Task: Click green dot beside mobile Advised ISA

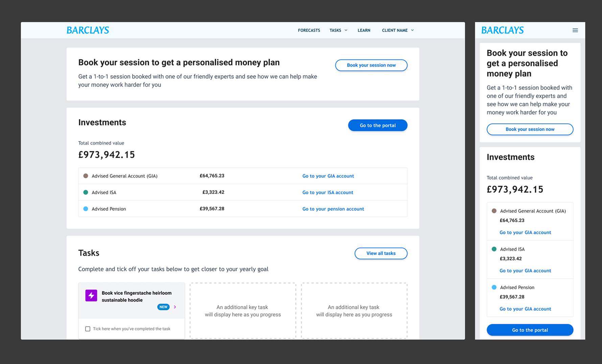Action: pos(494,249)
